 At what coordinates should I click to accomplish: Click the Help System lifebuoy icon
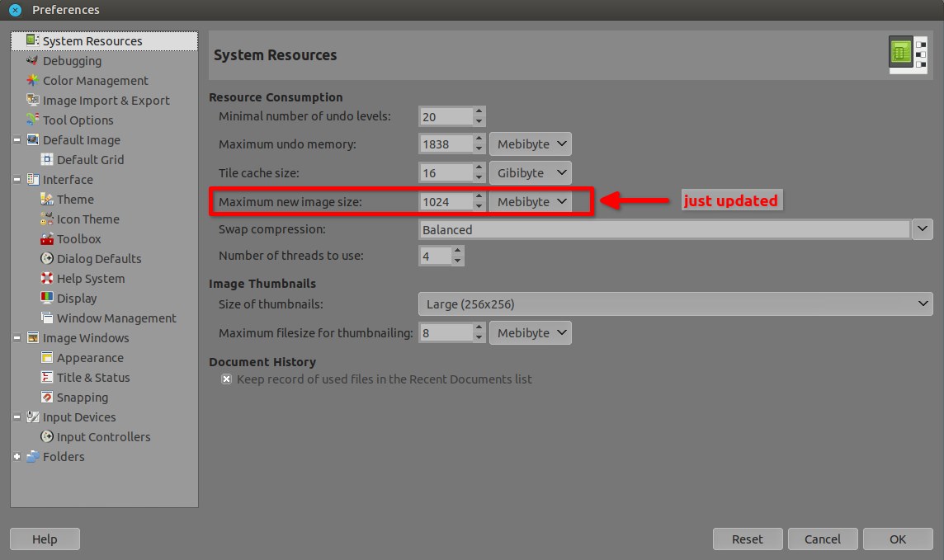click(x=47, y=279)
